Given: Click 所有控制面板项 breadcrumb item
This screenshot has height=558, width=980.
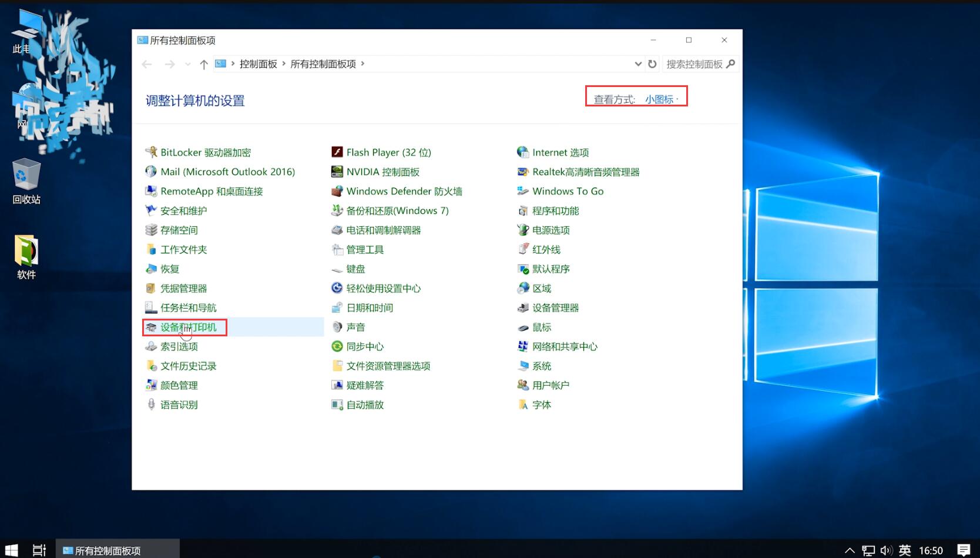Looking at the screenshot, I should pyautogui.click(x=323, y=64).
